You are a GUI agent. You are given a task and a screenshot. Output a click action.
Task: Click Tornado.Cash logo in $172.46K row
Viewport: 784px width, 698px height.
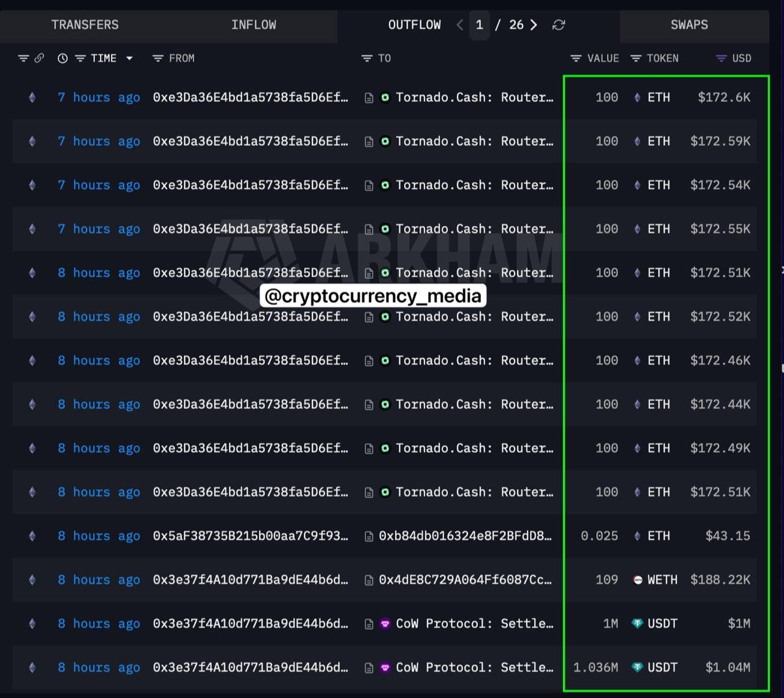click(x=385, y=361)
